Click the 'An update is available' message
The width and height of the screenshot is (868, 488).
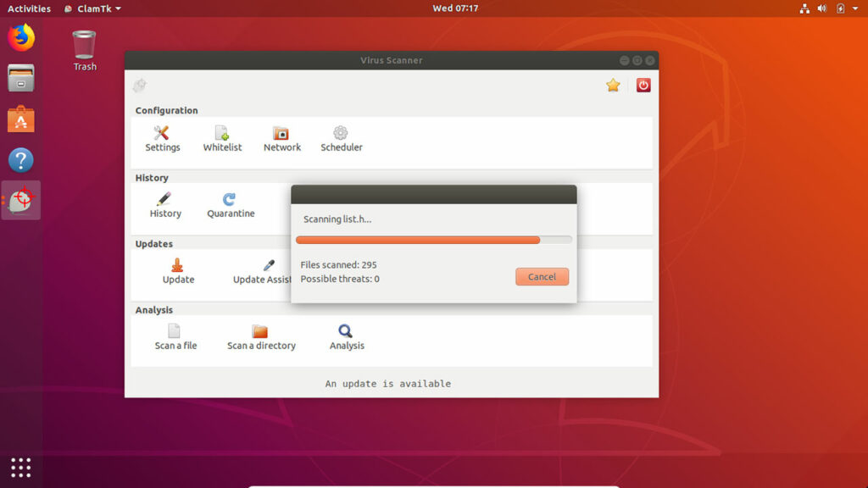[x=388, y=384]
